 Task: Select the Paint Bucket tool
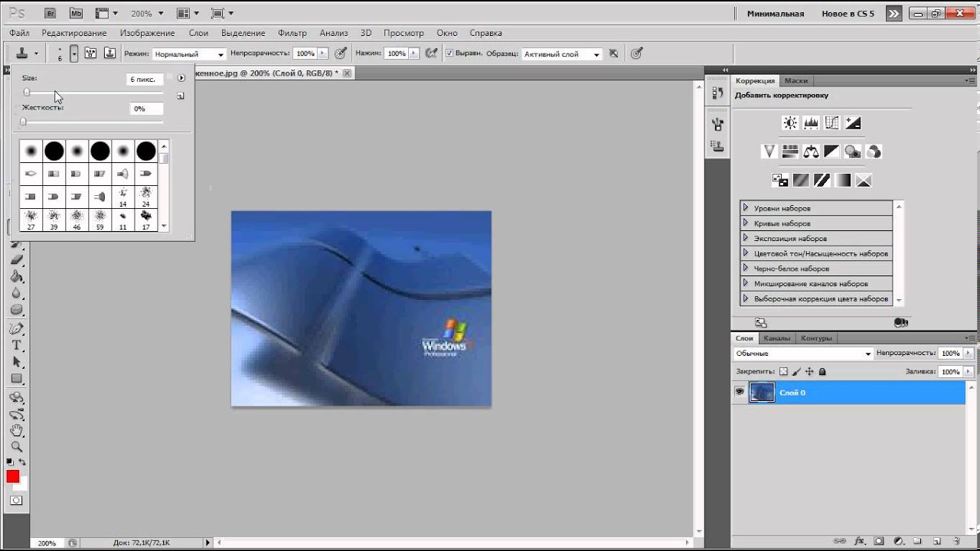[16, 276]
